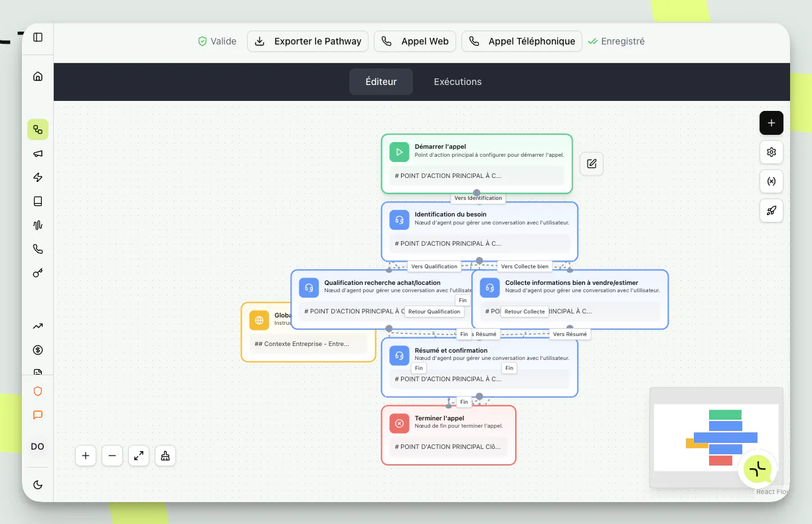Image resolution: width=812 pixels, height=524 pixels.
Task: Add a new node with plus button
Action: pyautogui.click(x=771, y=123)
